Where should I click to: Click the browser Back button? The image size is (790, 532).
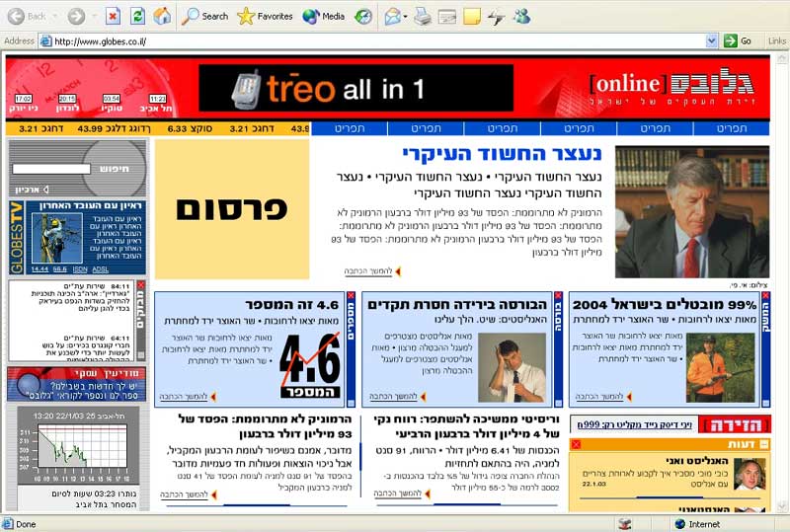click(x=28, y=17)
